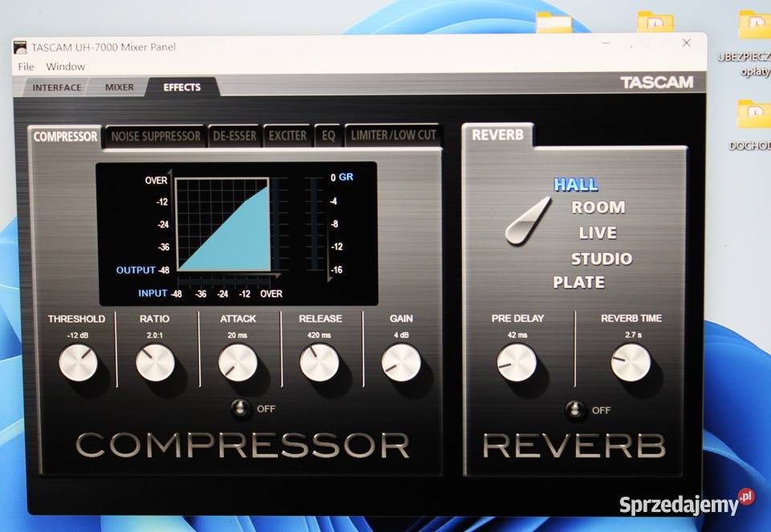Click the RELEASE knob
This screenshot has height=532, width=771.
tap(319, 363)
